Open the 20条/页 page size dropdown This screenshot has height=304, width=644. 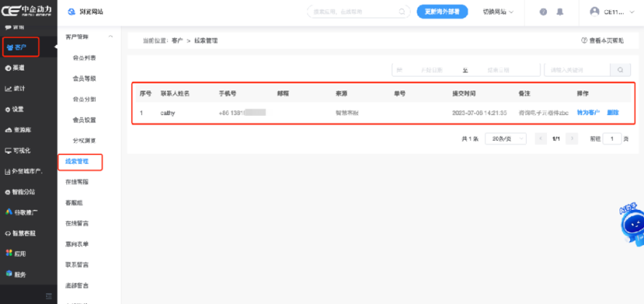506,139
